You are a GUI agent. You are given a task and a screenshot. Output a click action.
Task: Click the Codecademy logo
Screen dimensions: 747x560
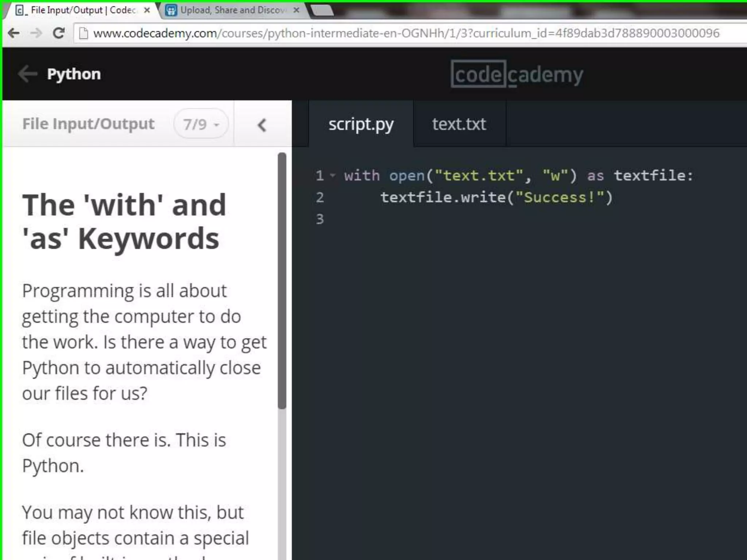[517, 74]
